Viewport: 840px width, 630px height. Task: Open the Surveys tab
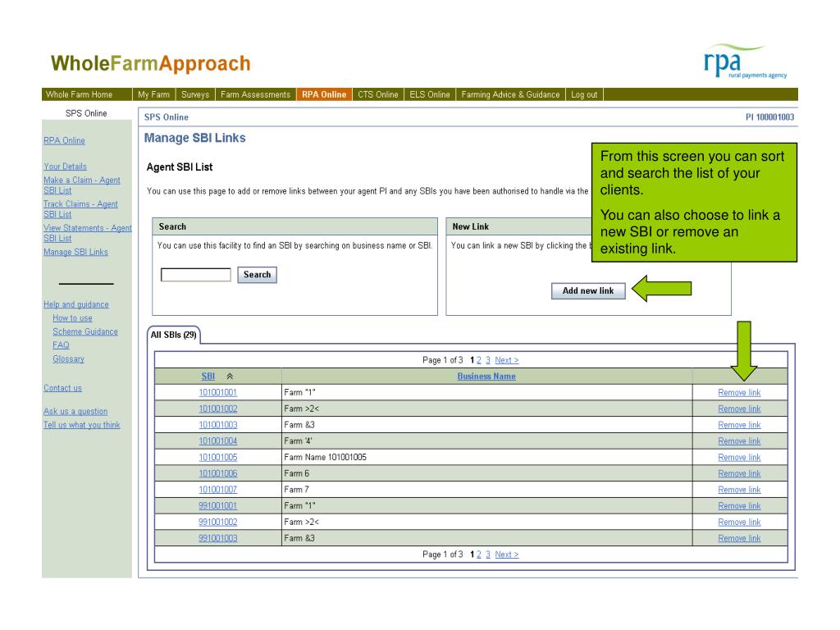195,94
